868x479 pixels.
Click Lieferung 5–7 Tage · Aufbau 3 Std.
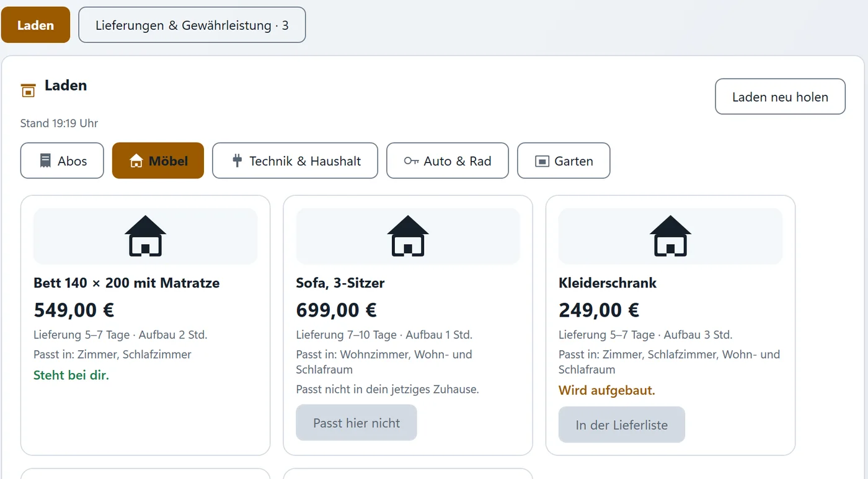(x=645, y=335)
